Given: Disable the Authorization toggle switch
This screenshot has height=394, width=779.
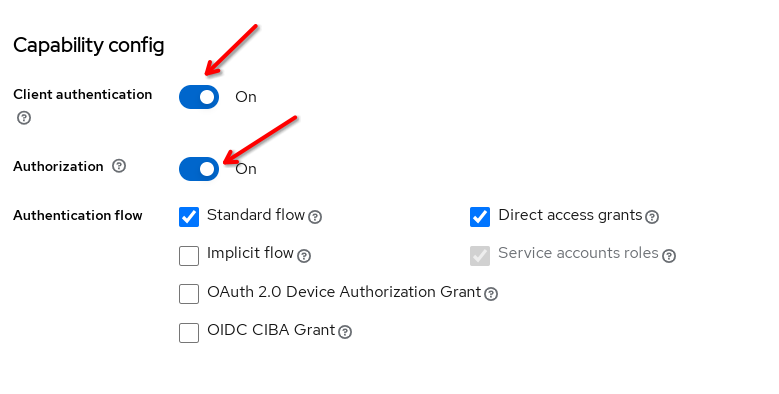Looking at the screenshot, I should tap(199, 169).
